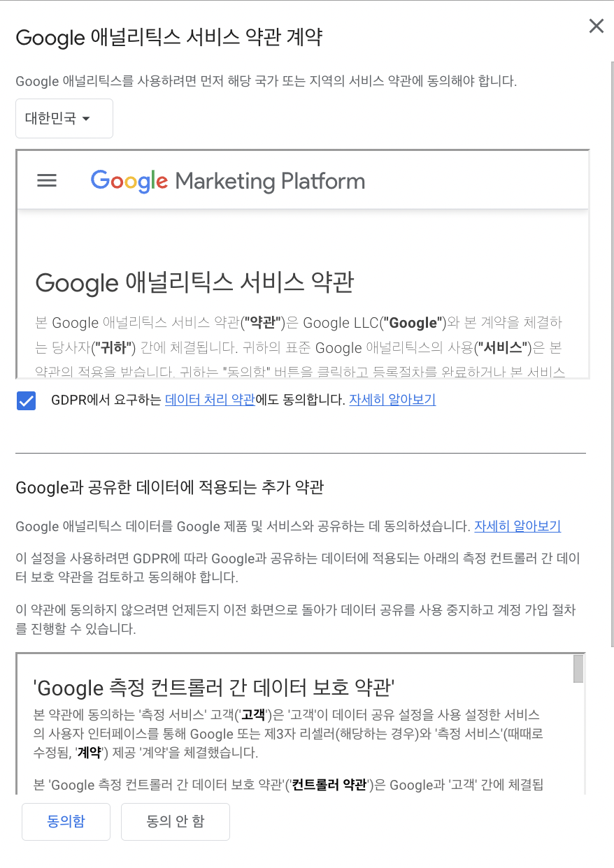Click the controller terms scrollbar thumb

tap(578, 669)
